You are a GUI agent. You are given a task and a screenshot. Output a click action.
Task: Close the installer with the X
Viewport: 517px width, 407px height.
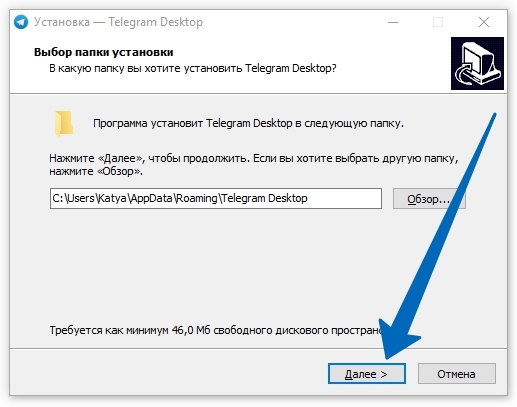point(484,22)
